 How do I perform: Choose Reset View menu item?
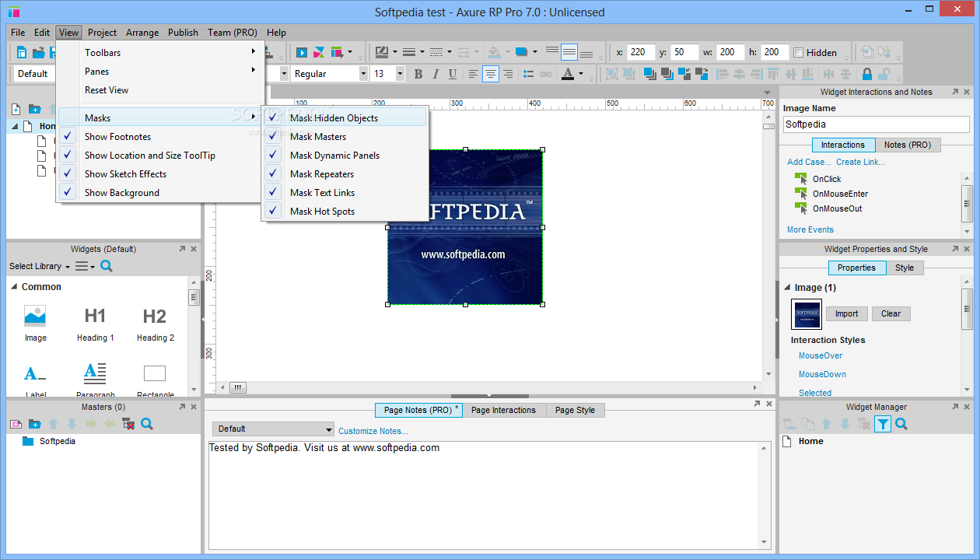(159, 90)
